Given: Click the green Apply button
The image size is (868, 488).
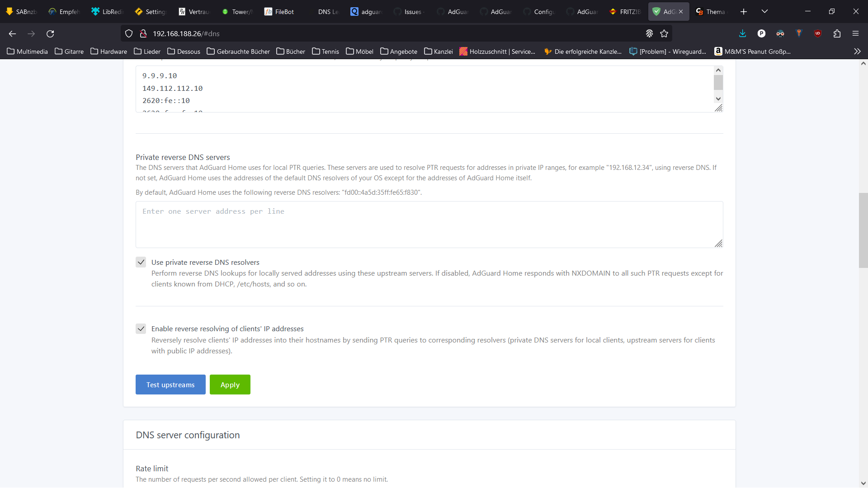Looking at the screenshot, I should (x=230, y=385).
